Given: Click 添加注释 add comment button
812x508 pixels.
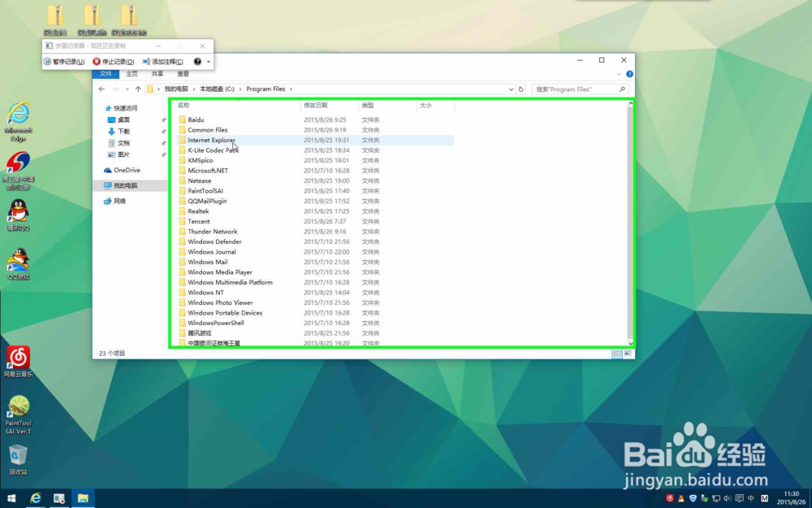Looking at the screenshot, I should pyautogui.click(x=162, y=62).
